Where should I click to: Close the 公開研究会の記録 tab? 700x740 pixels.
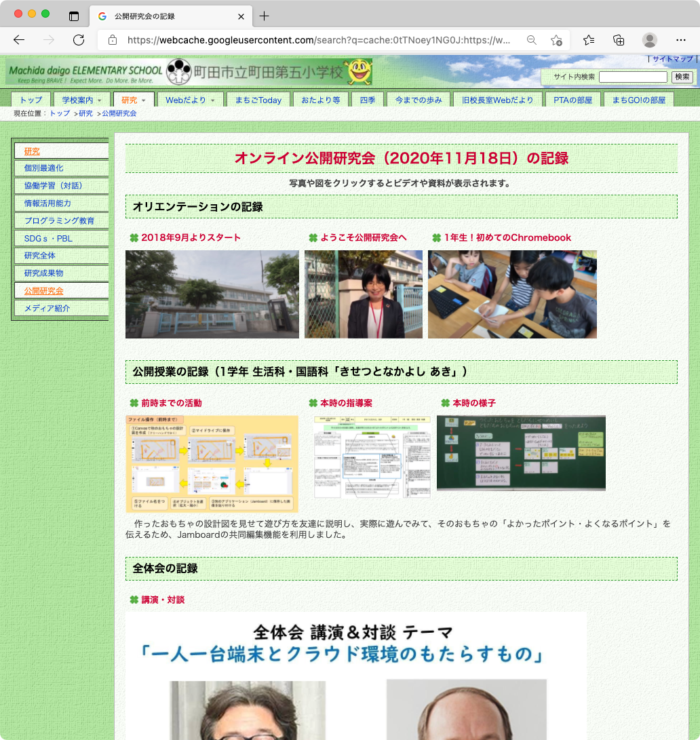[241, 16]
